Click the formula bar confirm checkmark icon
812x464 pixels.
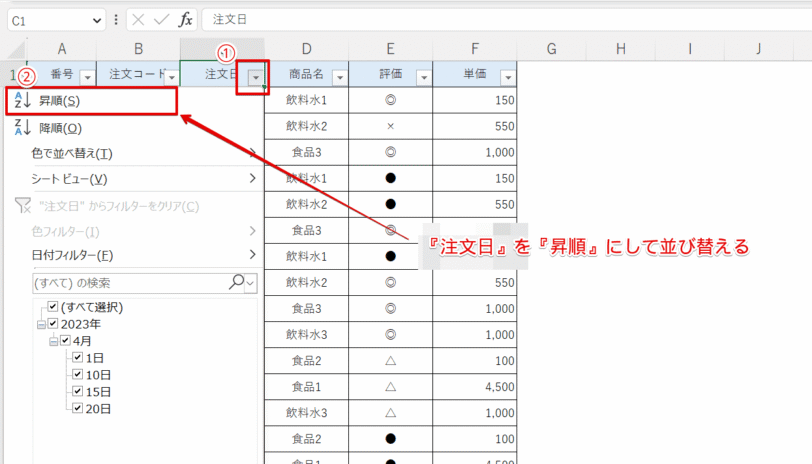pos(162,20)
